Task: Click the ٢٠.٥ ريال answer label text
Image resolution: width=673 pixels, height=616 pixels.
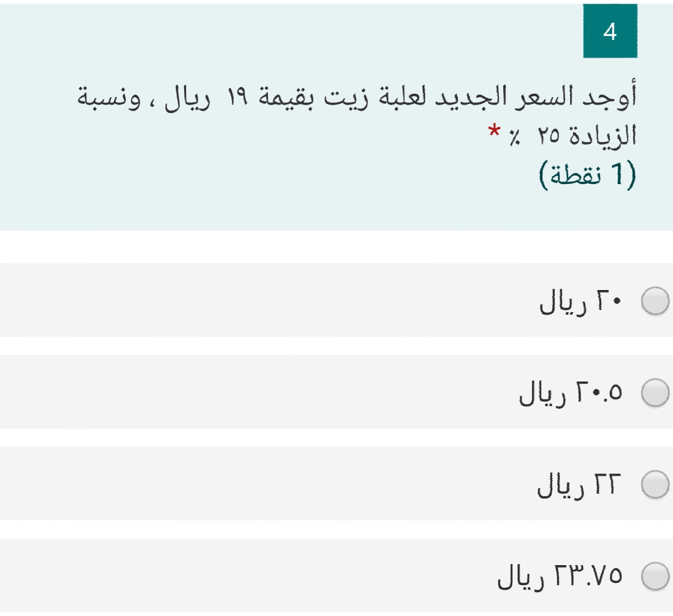Action: point(571,393)
